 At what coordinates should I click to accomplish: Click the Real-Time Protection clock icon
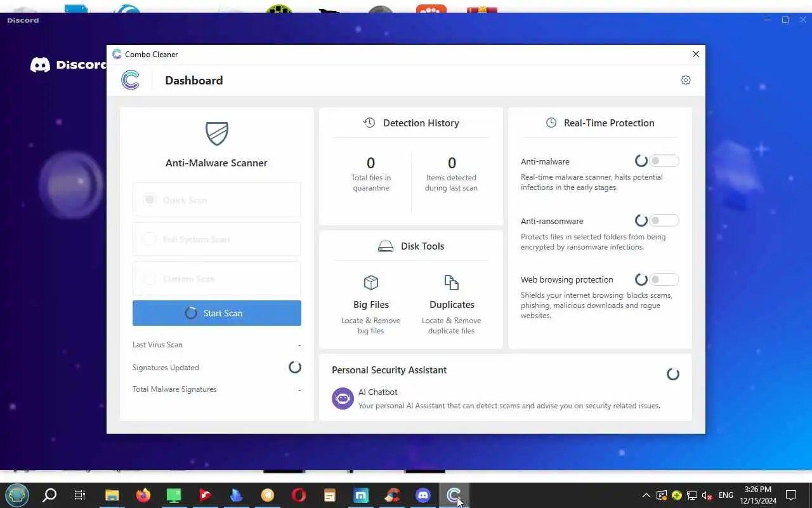click(x=551, y=123)
